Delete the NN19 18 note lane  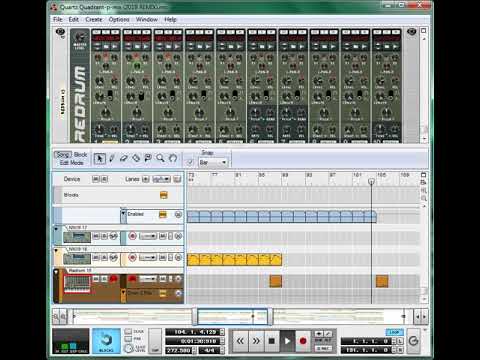coord(178,258)
